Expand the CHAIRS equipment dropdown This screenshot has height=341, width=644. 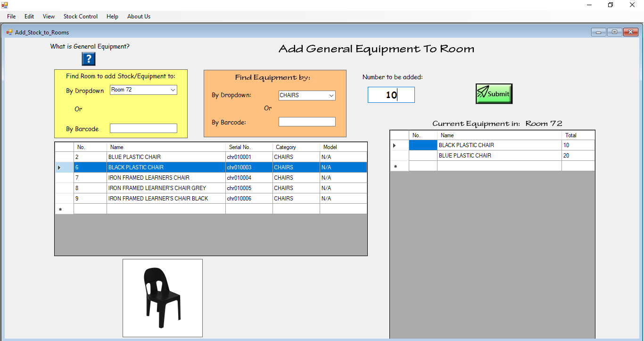pyautogui.click(x=331, y=95)
